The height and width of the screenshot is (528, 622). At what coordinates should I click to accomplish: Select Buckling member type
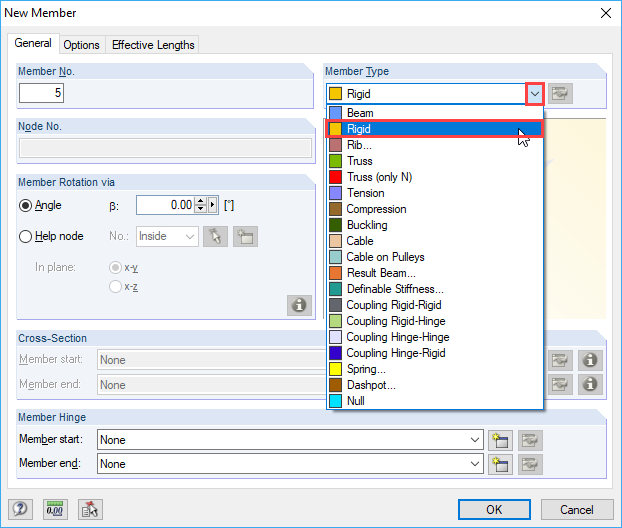[435, 225]
